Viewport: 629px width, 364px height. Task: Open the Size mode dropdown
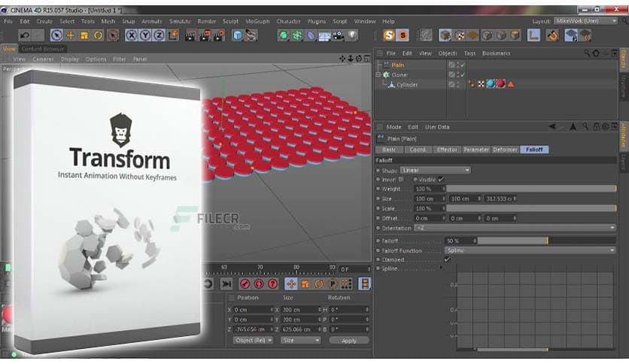(x=300, y=341)
